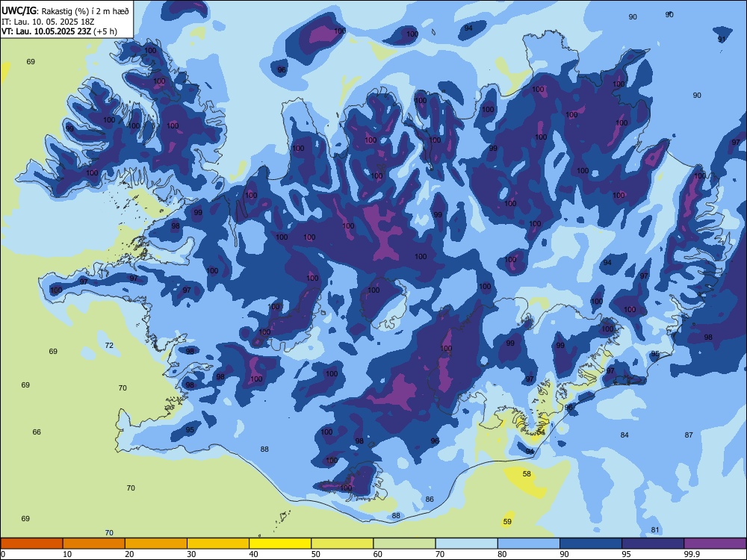Click the legend tick label 10

pos(67,554)
